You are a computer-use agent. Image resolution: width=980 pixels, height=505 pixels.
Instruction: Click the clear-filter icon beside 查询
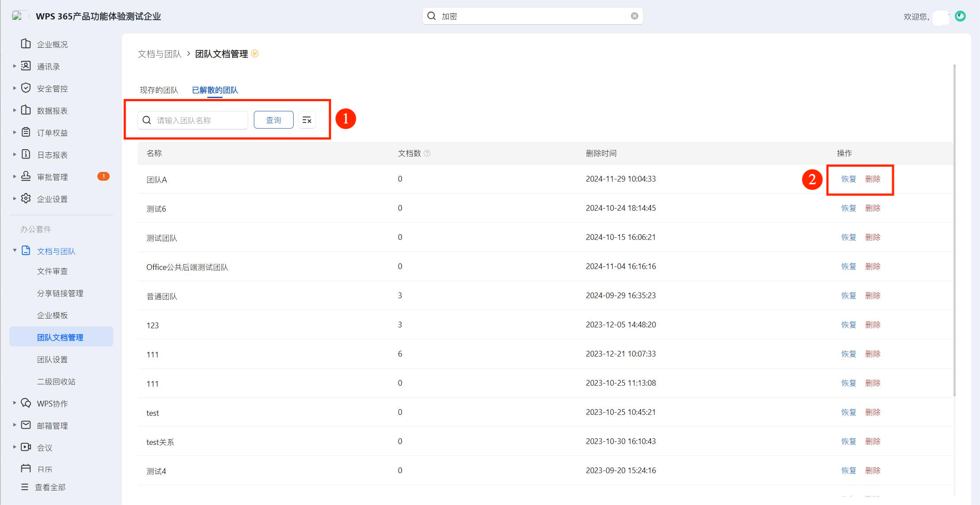307,120
